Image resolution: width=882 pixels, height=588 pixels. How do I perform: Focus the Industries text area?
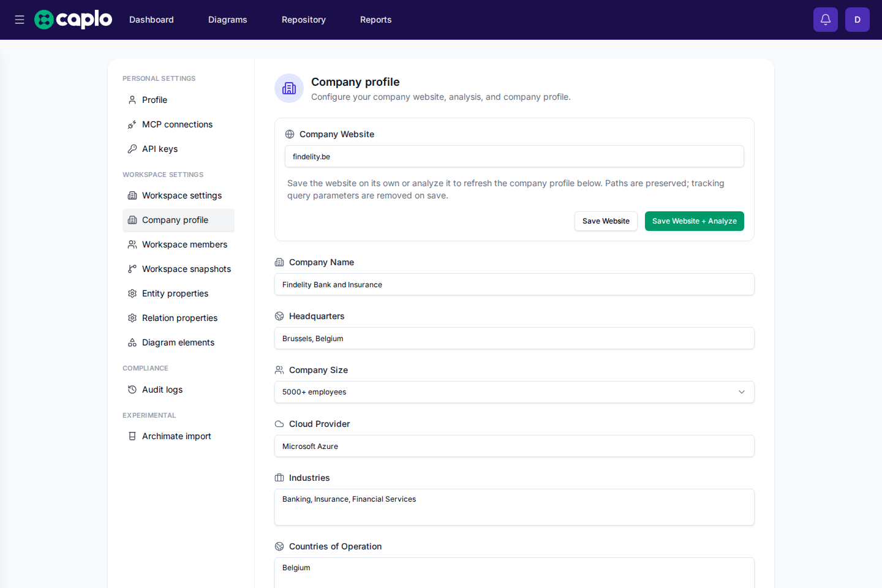click(514, 507)
